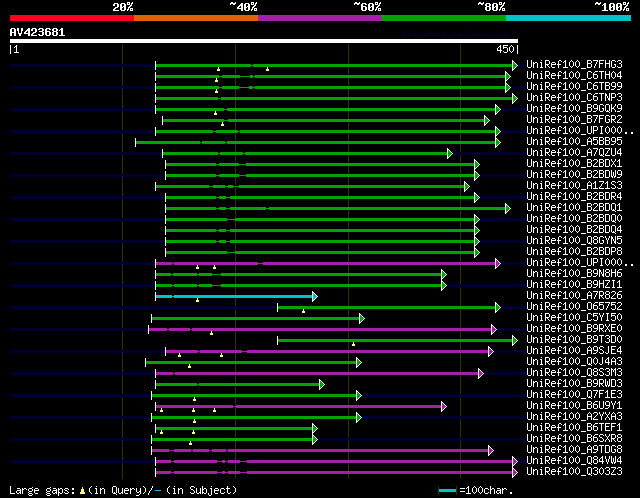Click the yellow gap marker under UniRef100_B9T3D0 bar
The width and height of the screenshot is (640, 498).
(x=353, y=345)
